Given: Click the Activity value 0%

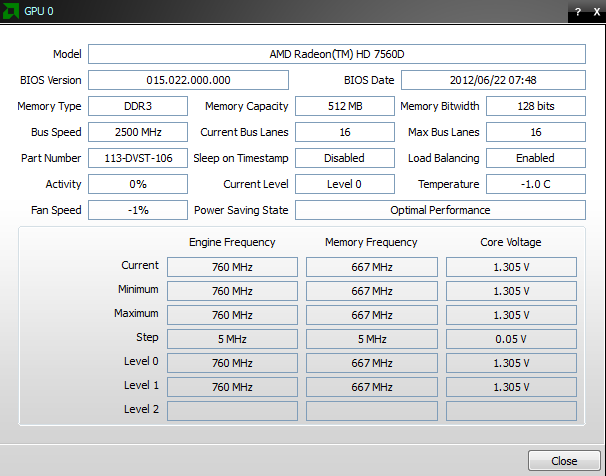Looking at the screenshot, I should click(138, 184).
